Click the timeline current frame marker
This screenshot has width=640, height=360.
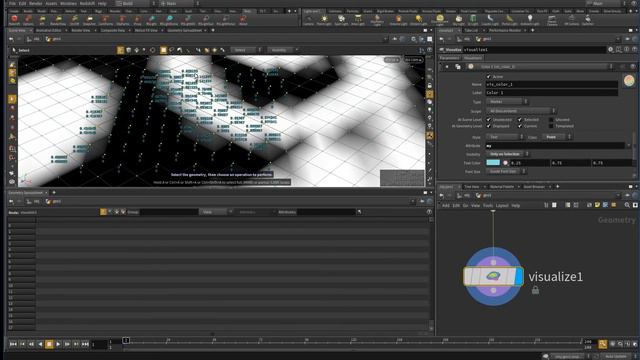pos(126,340)
